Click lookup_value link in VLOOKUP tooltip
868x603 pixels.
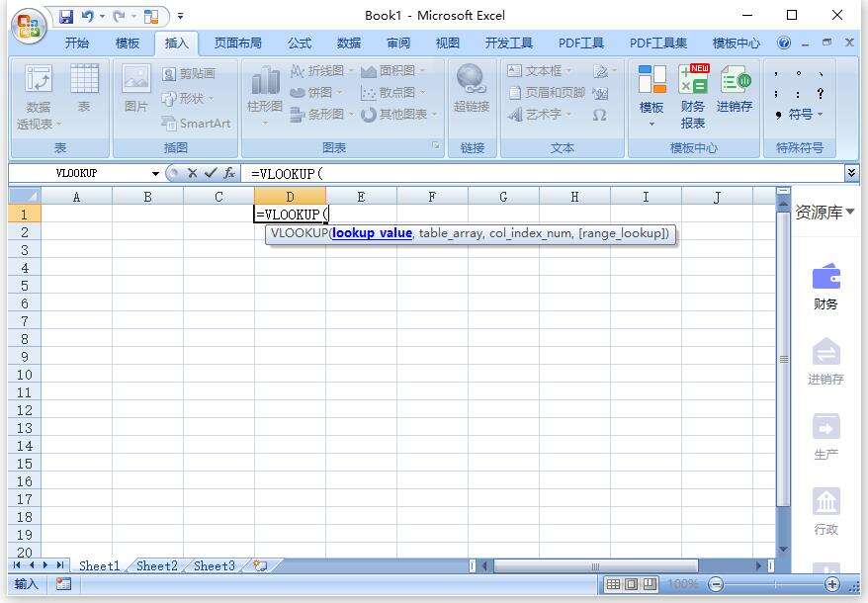point(372,233)
